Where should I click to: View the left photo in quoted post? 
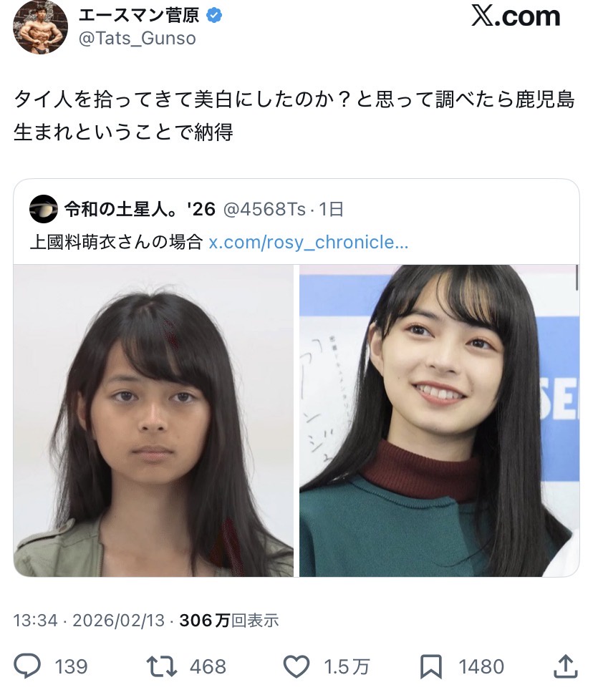(153, 421)
